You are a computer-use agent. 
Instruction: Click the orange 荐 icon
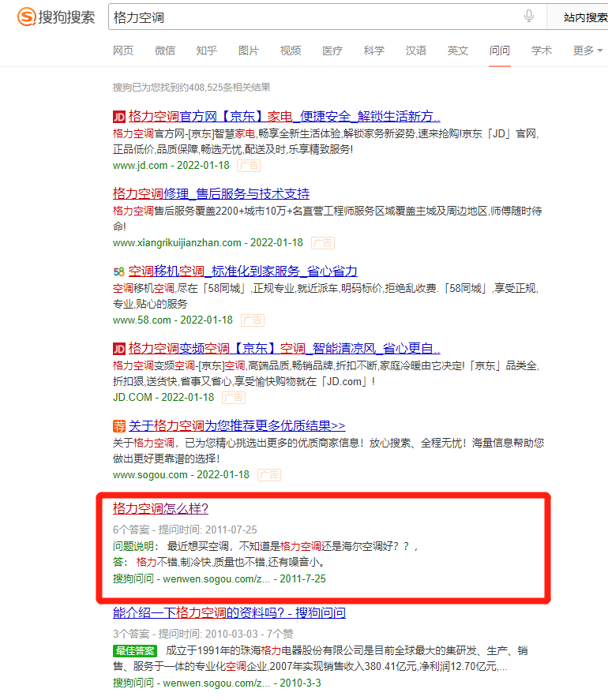[x=118, y=426]
